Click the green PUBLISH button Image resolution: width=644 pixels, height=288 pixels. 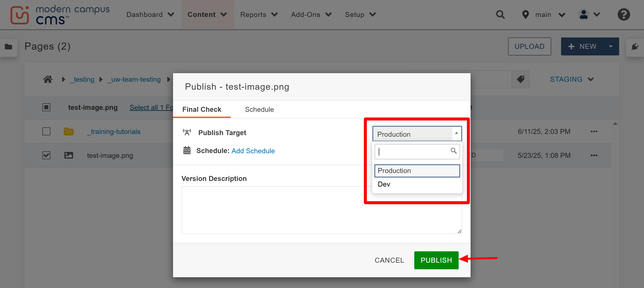436,260
